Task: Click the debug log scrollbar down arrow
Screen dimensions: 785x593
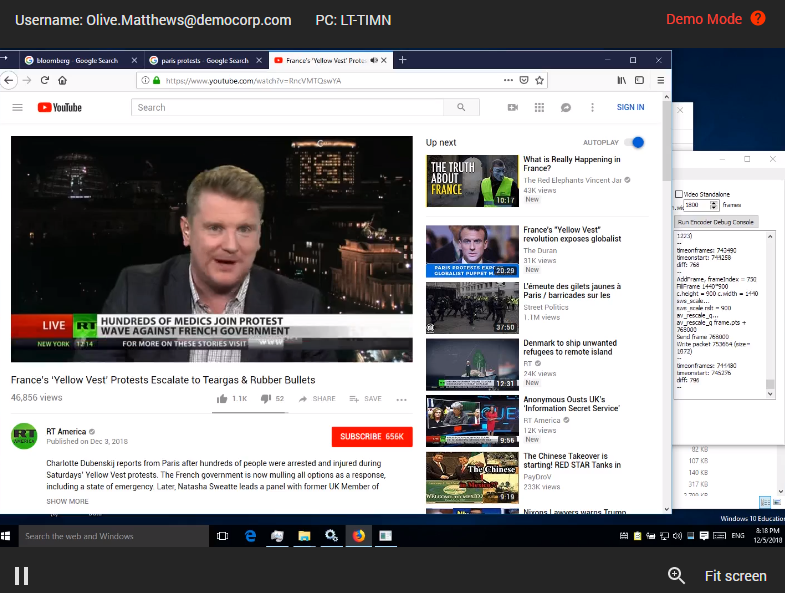Action: 770,394
